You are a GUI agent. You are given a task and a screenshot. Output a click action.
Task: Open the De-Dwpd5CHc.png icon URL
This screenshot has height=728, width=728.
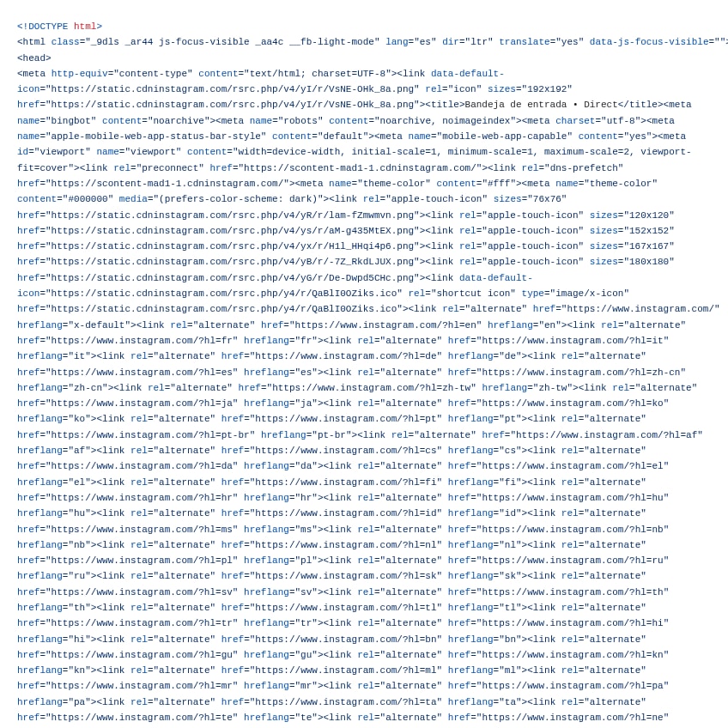click(x=232, y=277)
